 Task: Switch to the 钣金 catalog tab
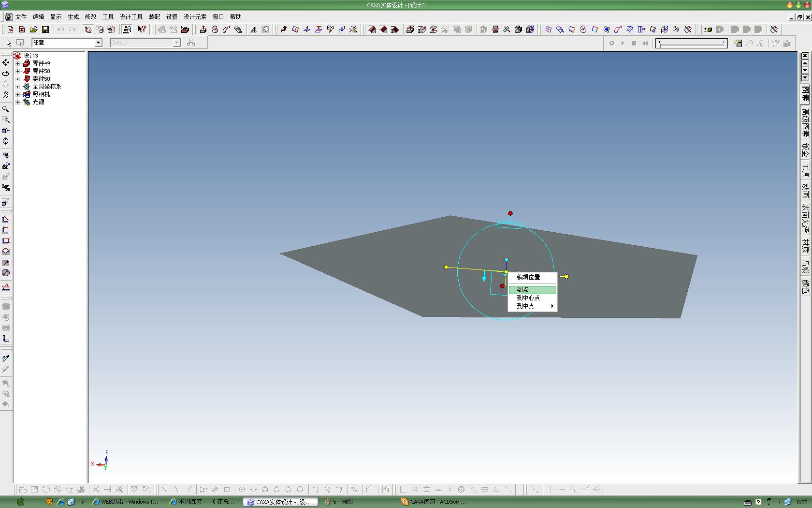[805, 150]
